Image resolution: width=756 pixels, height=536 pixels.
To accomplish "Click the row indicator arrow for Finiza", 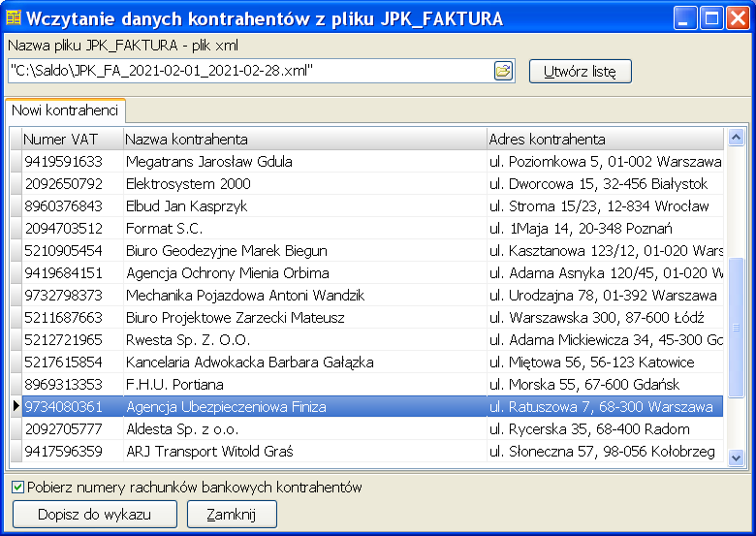I will coord(15,407).
